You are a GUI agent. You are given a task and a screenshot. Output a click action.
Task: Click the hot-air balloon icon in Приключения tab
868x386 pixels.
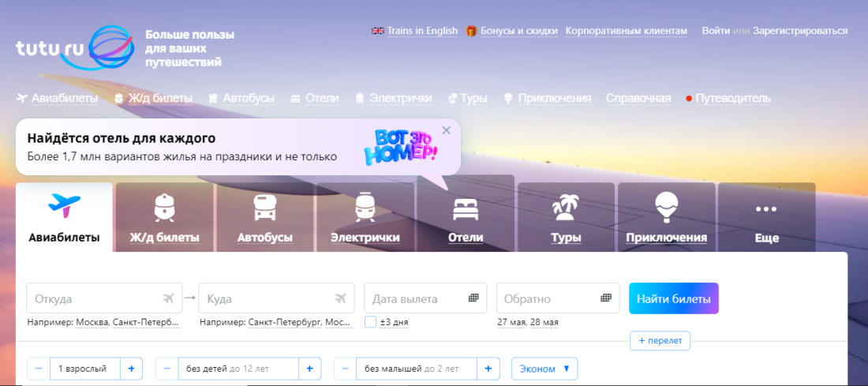(667, 207)
